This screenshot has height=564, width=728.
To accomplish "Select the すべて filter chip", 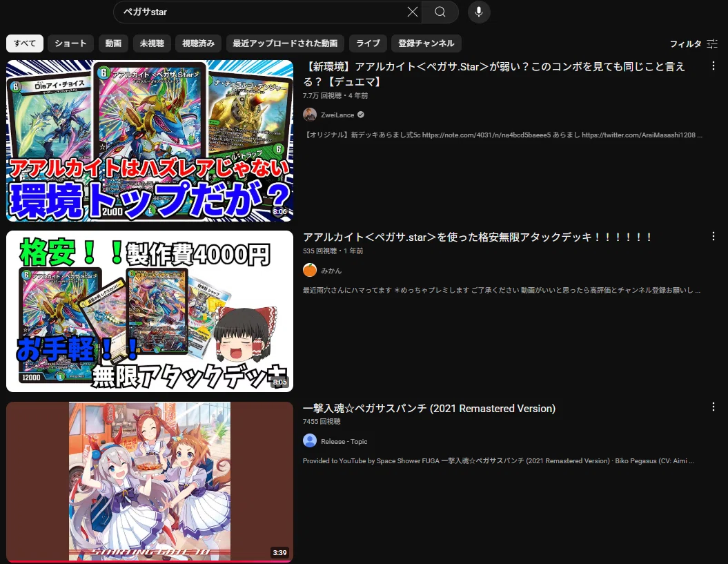I will (25, 43).
